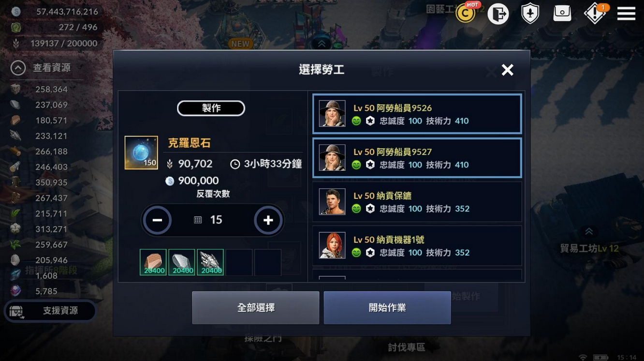Open the 支援資源 support resources button

[50, 311]
